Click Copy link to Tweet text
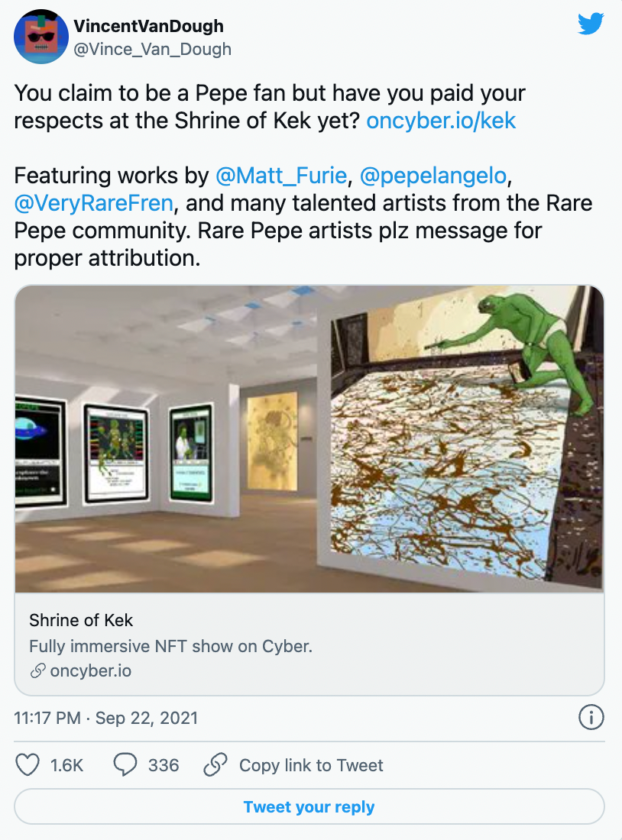This screenshot has width=622, height=840. pyautogui.click(x=311, y=765)
